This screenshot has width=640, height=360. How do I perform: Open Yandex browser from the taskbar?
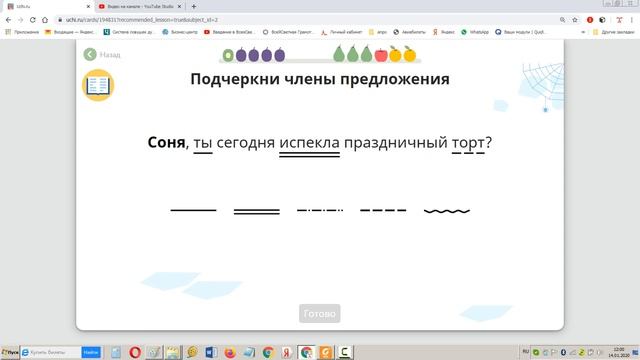coord(287,352)
